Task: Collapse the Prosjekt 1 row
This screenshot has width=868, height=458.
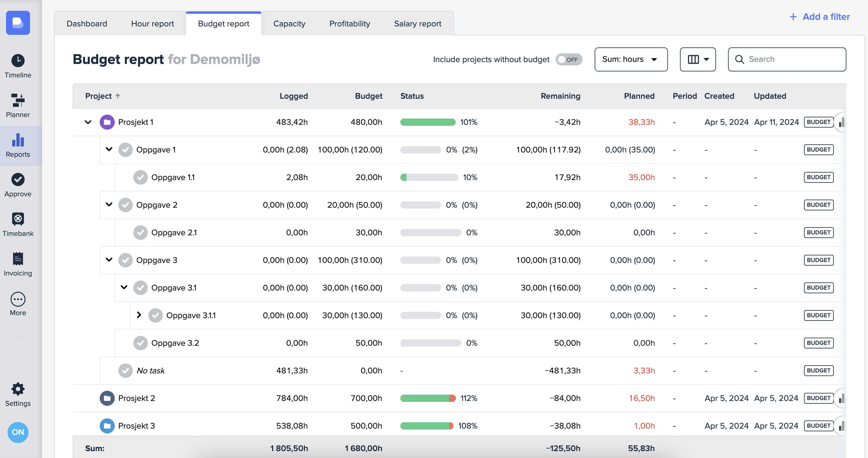Action: coord(88,122)
